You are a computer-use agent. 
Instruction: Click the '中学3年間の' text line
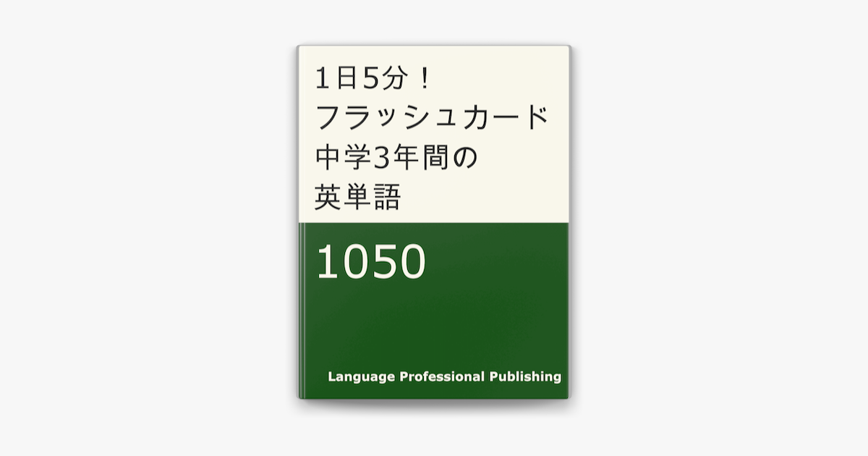pos(397,157)
